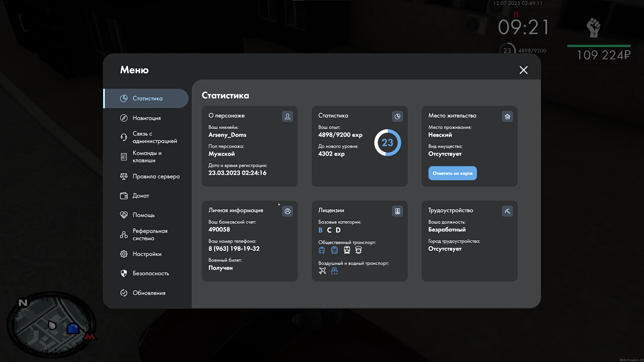644x362 pixels.
Task: Click the handshake heart icon beside Помощь
Action: 124,215
